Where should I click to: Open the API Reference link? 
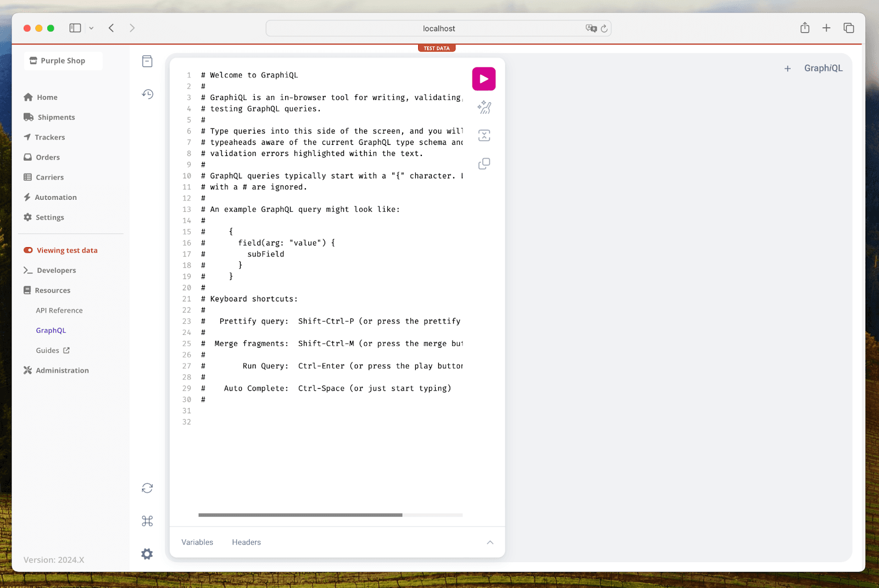click(59, 311)
